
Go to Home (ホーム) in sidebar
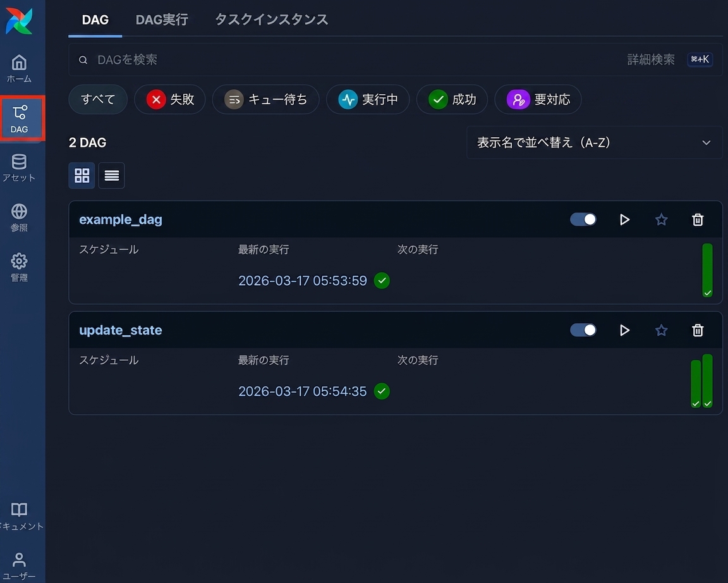19,68
